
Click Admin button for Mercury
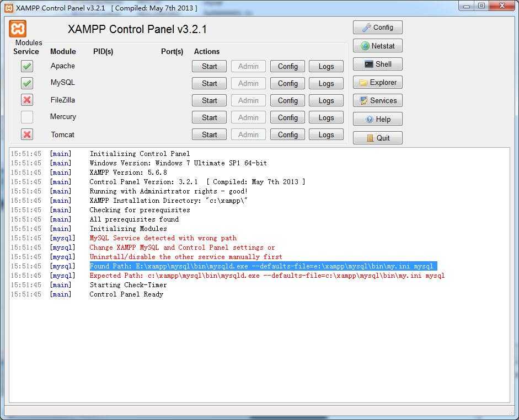(248, 118)
